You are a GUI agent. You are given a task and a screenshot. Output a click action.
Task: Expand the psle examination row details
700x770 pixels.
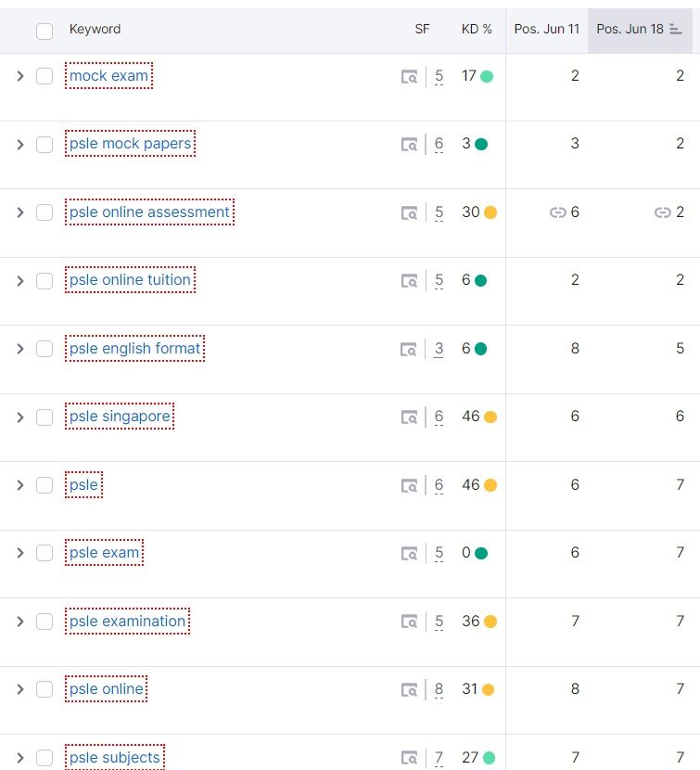click(x=20, y=622)
